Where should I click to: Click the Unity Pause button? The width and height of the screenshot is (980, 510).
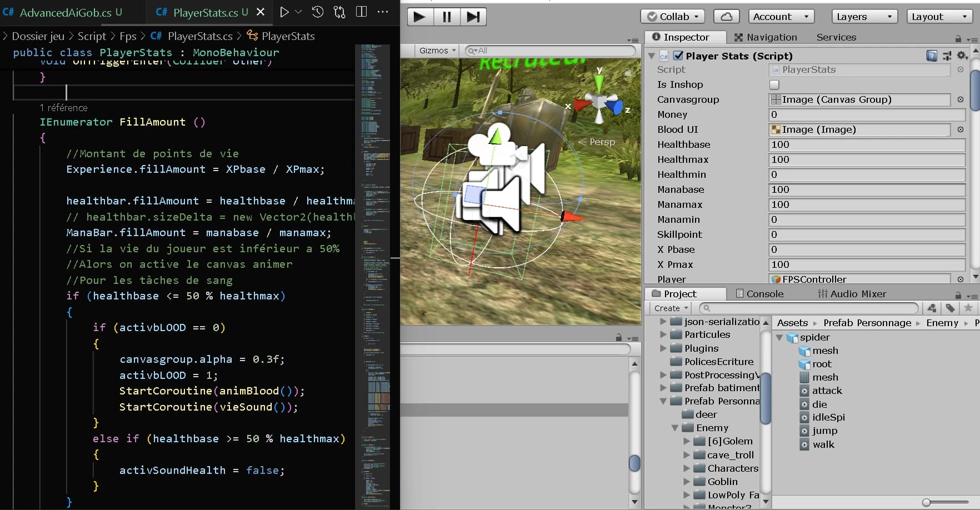pos(447,17)
